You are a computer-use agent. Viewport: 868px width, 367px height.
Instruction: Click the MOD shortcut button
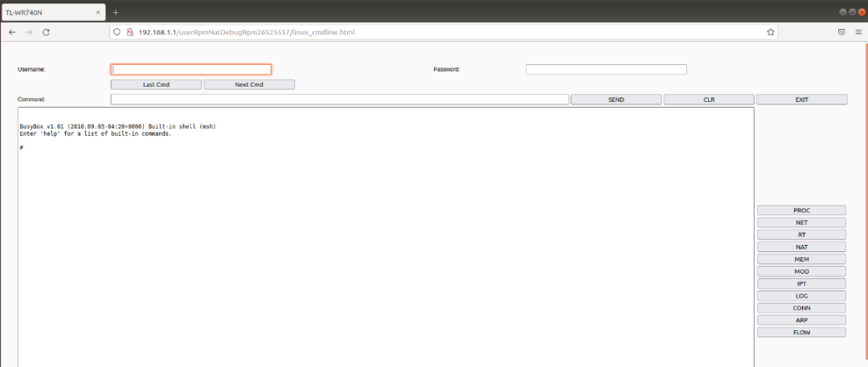click(801, 271)
